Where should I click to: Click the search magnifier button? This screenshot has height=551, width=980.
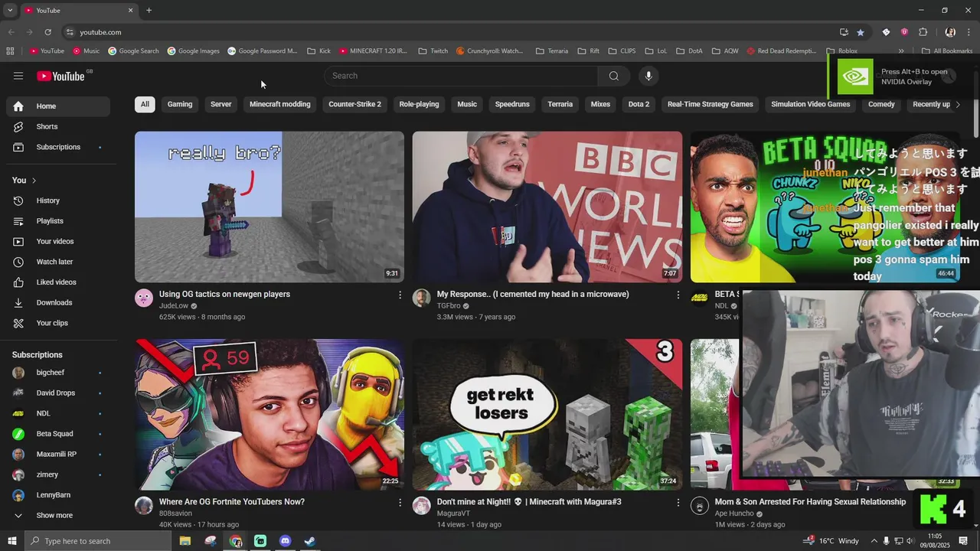(x=613, y=76)
